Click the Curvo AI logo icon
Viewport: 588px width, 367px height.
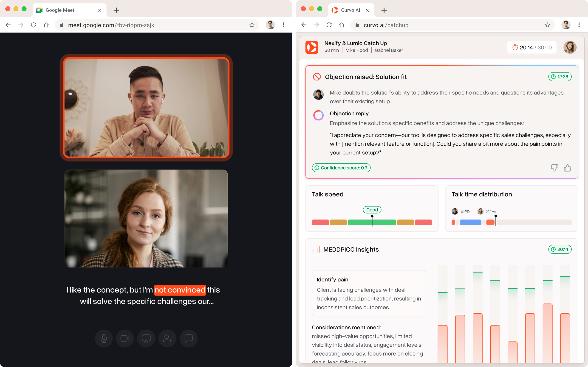tap(312, 47)
